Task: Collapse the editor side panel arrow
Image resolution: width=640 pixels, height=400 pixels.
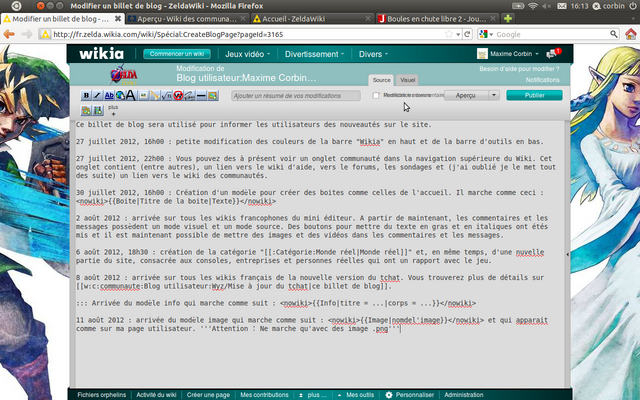Action: click(567, 254)
